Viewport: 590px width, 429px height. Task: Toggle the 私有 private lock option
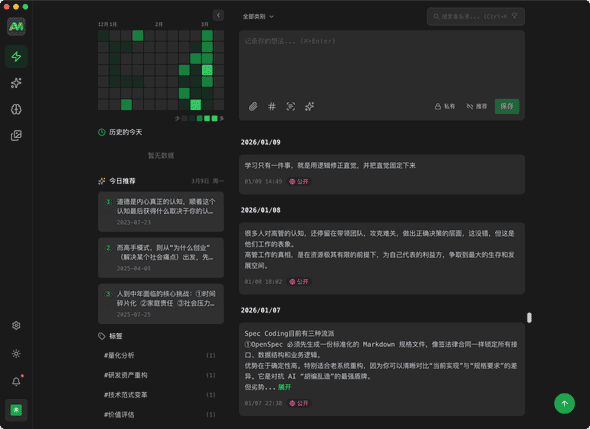tap(445, 106)
